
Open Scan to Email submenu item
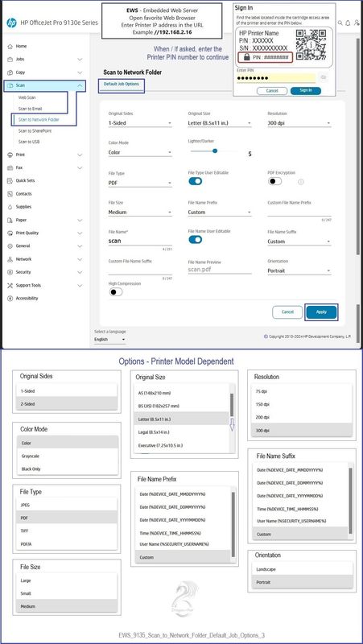click(30, 109)
